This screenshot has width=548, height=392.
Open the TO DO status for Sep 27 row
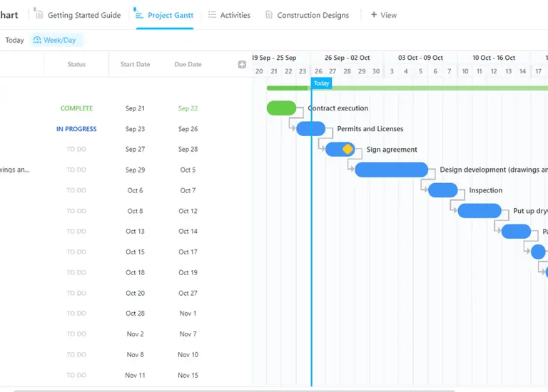(x=76, y=149)
